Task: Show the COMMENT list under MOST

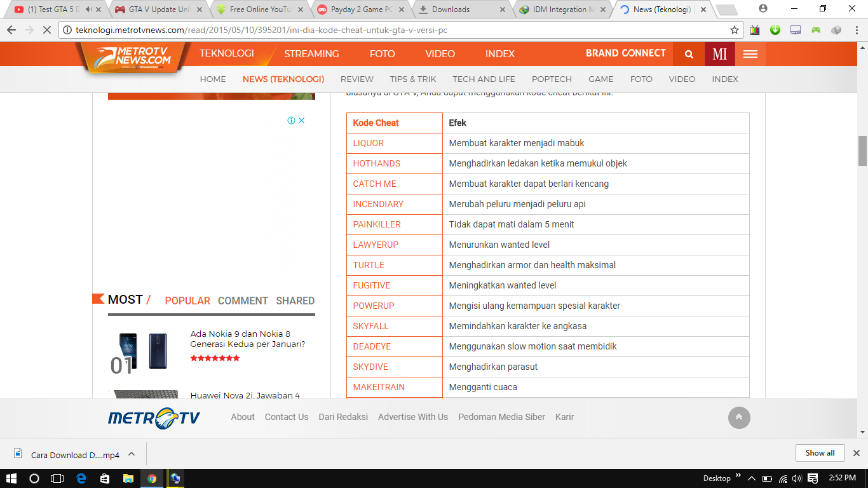Action: pyautogui.click(x=243, y=301)
